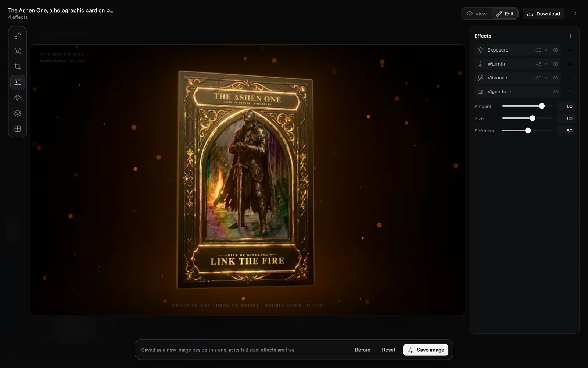Click the Softness value field showing 50
Screen dimensions: 588x368
pos(566,131)
